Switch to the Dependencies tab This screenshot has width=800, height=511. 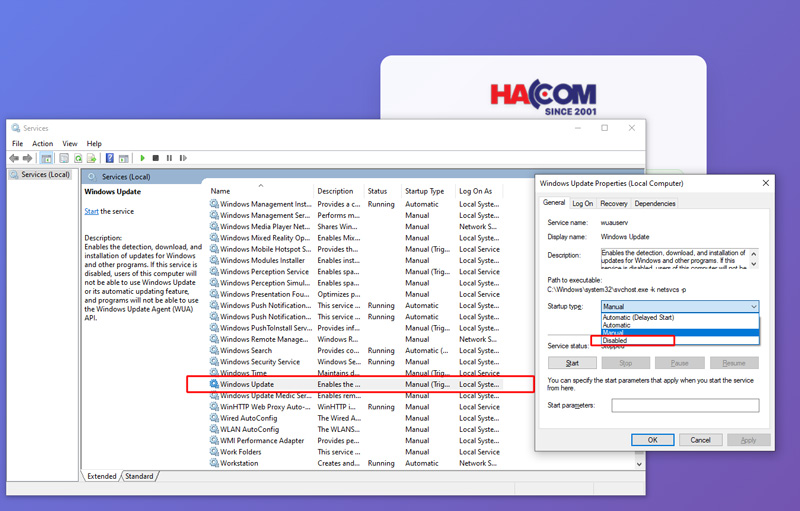coord(655,203)
